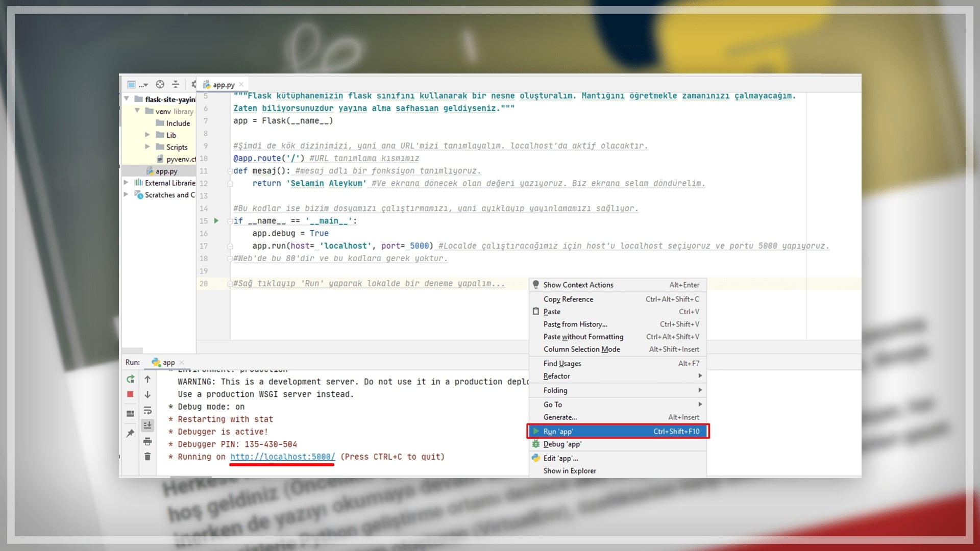Open the project view dropdown arrow
This screenshot has height=551, width=980.
[x=146, y=85]
